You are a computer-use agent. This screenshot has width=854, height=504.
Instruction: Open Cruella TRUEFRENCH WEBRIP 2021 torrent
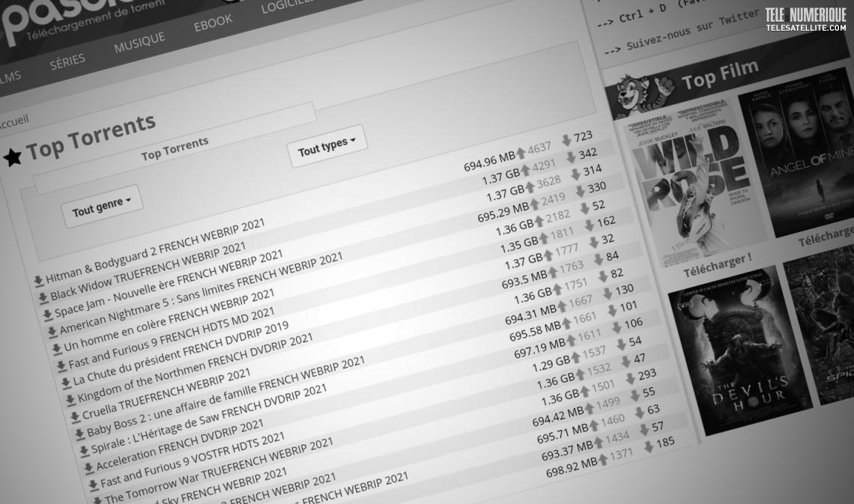(166, 394)
